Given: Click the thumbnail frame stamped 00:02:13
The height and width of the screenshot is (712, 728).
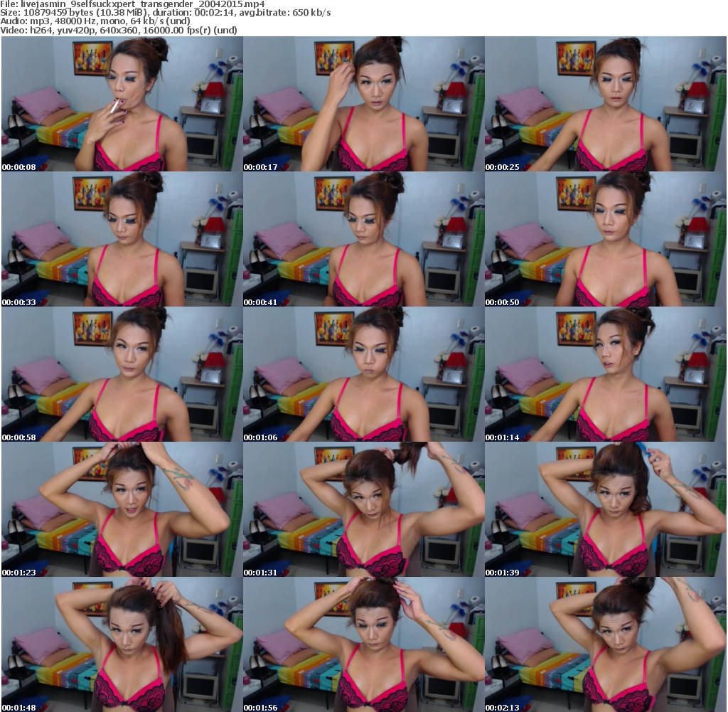Looking at the screenshot, I should coord(606,644).
